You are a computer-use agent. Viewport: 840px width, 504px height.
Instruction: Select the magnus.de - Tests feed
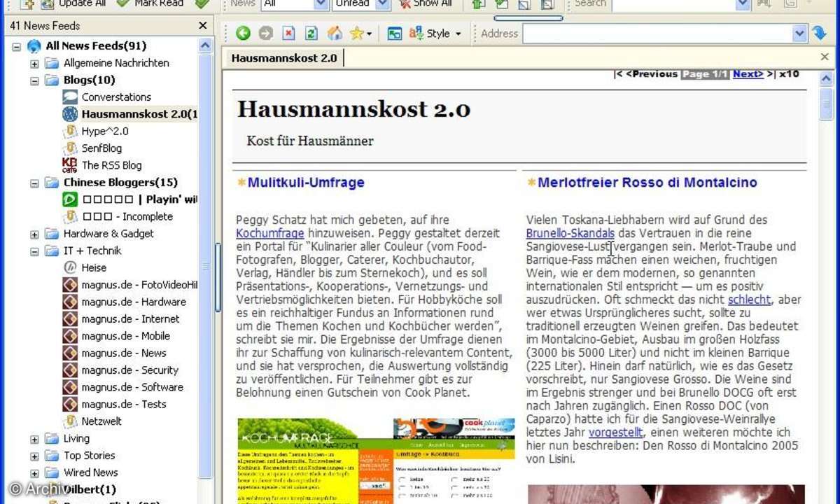pyautogui.click(x=124, y=404)
